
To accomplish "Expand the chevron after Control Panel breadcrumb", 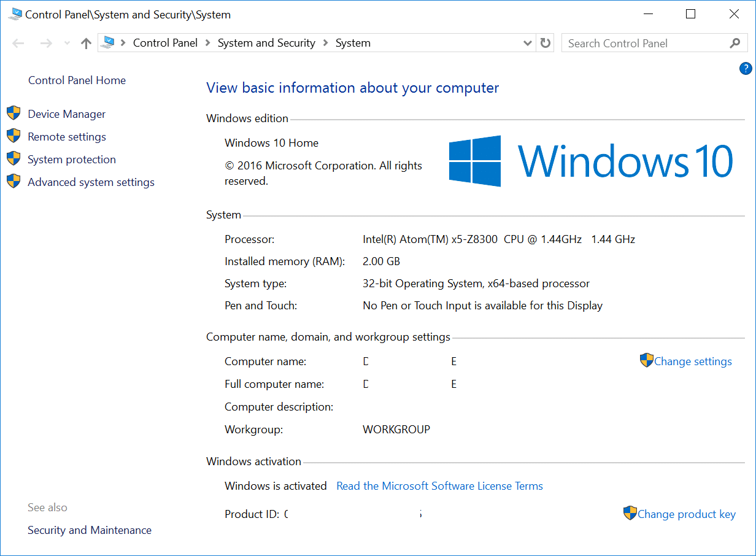I will click(x=207, y=43).
